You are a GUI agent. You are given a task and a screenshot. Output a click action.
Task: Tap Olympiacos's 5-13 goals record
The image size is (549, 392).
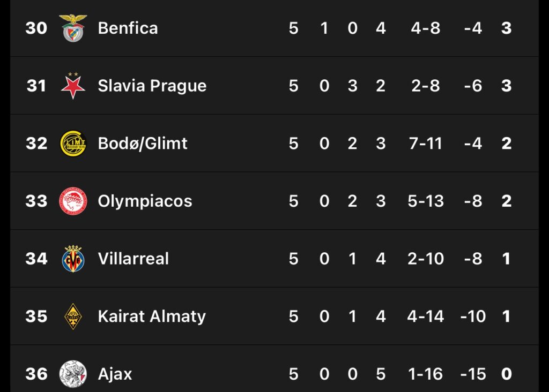pyautogui.click(x=426, y=201)
